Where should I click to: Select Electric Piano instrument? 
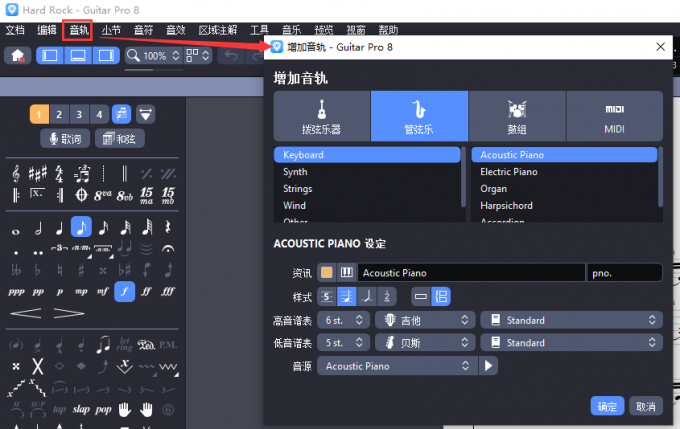click(x=564, y=172)
